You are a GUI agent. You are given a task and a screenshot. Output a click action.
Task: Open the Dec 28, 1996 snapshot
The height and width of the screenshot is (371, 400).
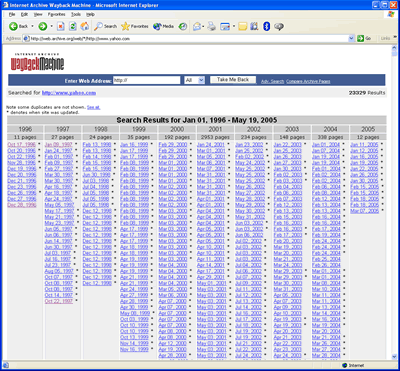pyautogui.click(x=22, y=205)
